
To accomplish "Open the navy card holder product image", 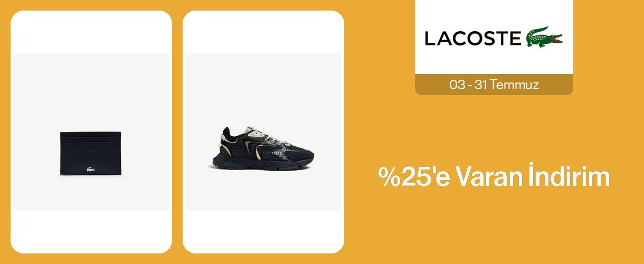I will pyautogui.click(x=91, y=153).
